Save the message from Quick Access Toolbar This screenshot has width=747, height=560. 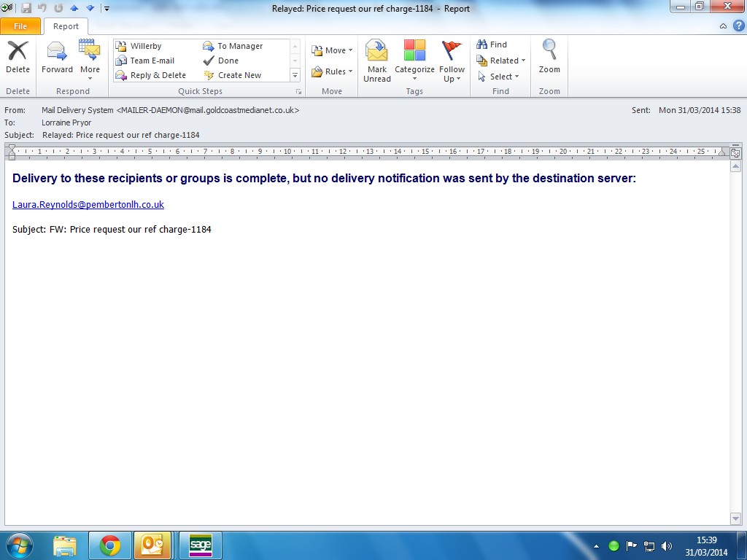tap(26, 8)
